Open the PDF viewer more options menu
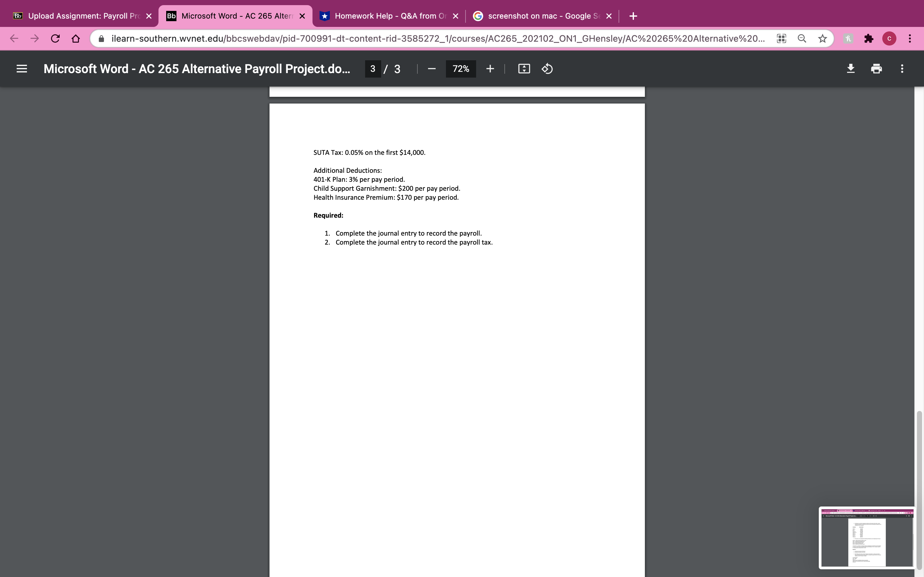This screenshot has width=924, height=577. (902, 68)
